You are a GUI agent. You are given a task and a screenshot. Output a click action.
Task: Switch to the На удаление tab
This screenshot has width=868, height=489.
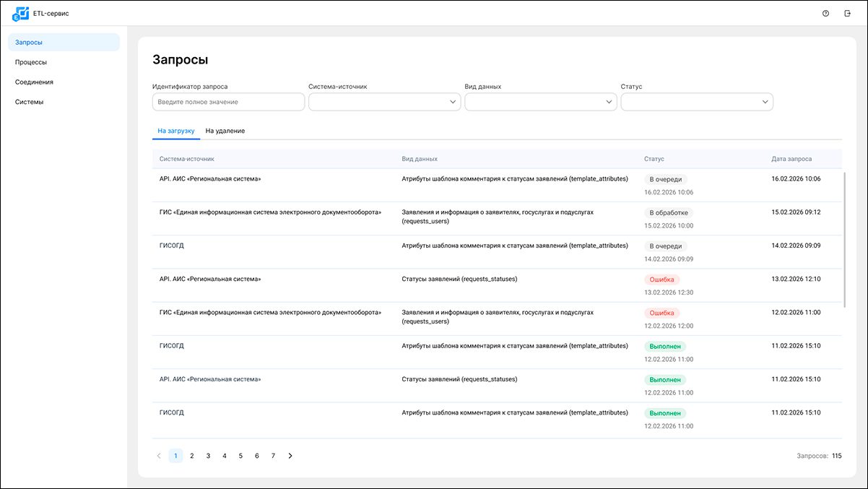[225, 131]
